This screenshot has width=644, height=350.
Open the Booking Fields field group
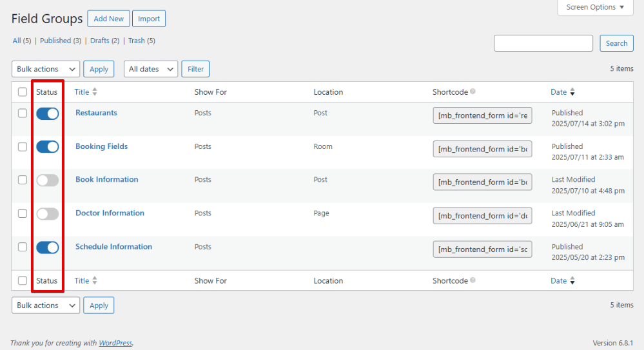pyautogui.click(x=101, y=146)
